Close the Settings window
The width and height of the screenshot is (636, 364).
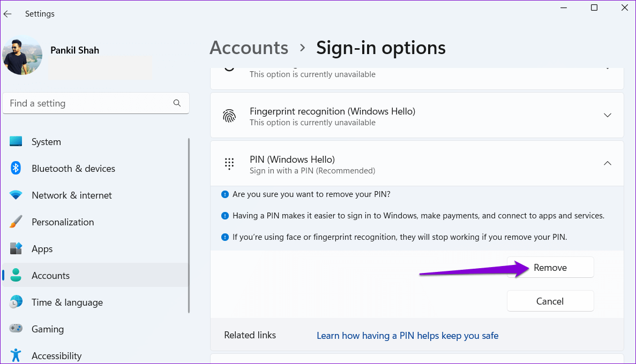coord(625,7)
